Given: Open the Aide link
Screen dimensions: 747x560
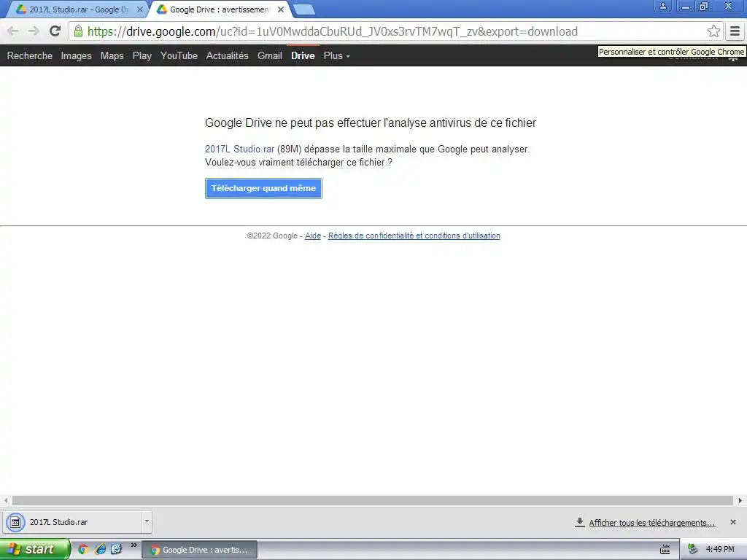Looking at the screenshot, I should point(312,236).
